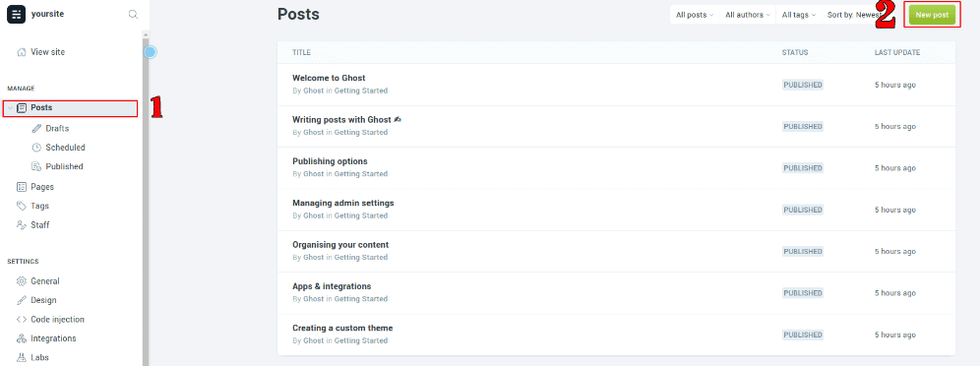Click the Integrations modules icon
This screenshot has height=366, width=980.
[x=22, y=338]
